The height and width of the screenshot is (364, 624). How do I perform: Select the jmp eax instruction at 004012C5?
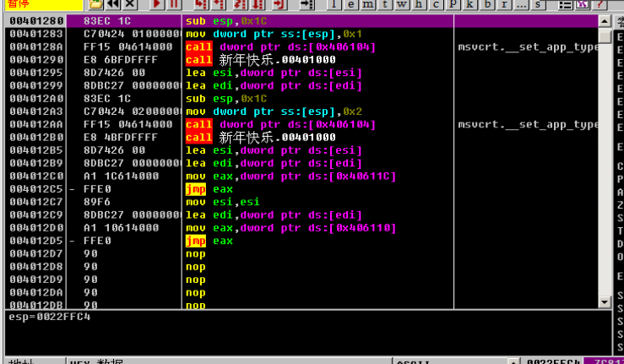pos(209,189)
